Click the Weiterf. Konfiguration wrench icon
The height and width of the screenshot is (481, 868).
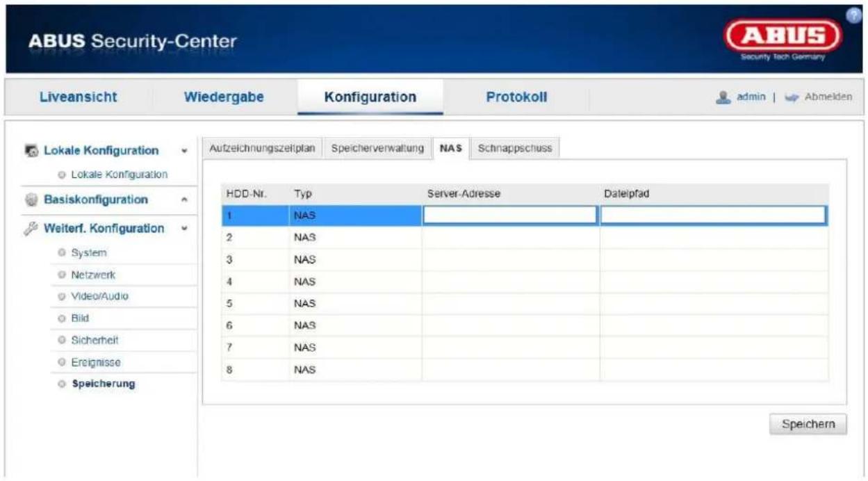pos(31,229)
